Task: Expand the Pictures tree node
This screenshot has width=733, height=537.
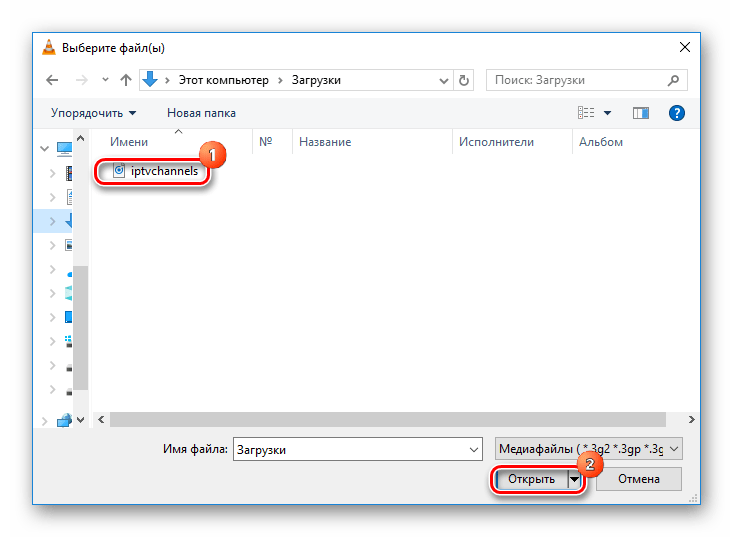Action: [x=52, y=245]
